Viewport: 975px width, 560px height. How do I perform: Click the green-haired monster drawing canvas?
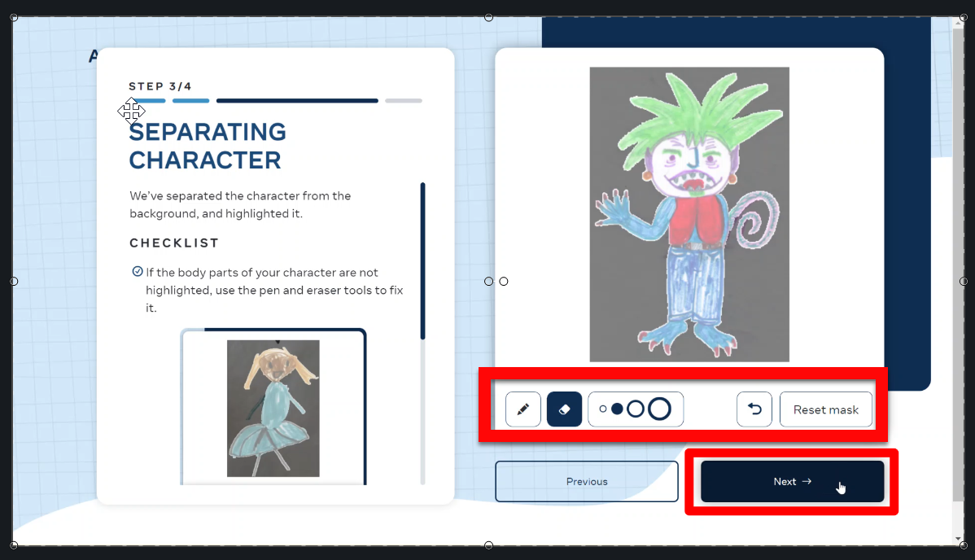689,215
